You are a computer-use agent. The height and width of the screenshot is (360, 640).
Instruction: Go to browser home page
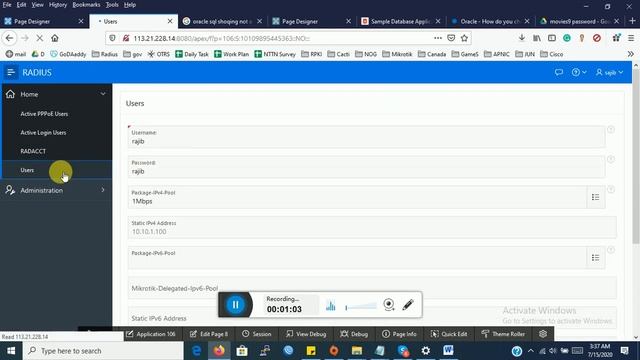click(55, 38)
